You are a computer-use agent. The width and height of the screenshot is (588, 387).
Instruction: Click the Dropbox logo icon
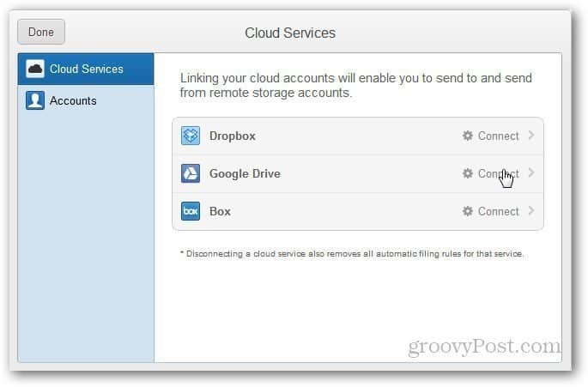(x=191, y=136)
